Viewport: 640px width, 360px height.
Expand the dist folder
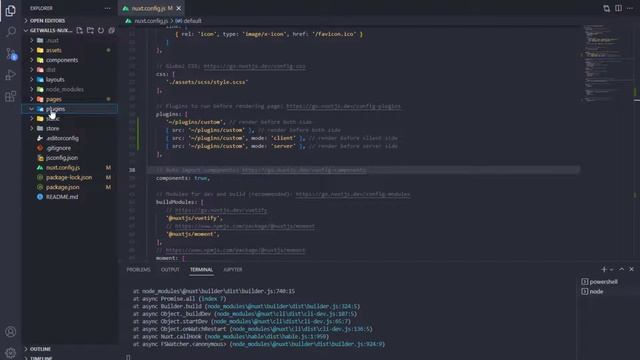[51, 70]
